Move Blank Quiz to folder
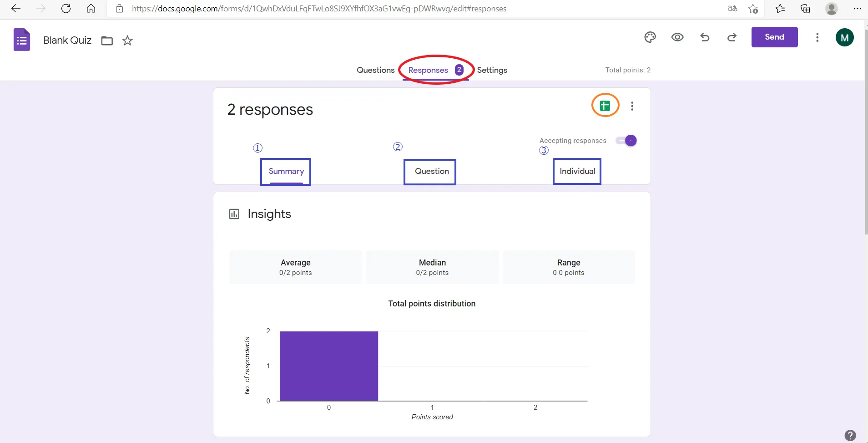This screenshot has height=443, width=868. pos(107,41)
